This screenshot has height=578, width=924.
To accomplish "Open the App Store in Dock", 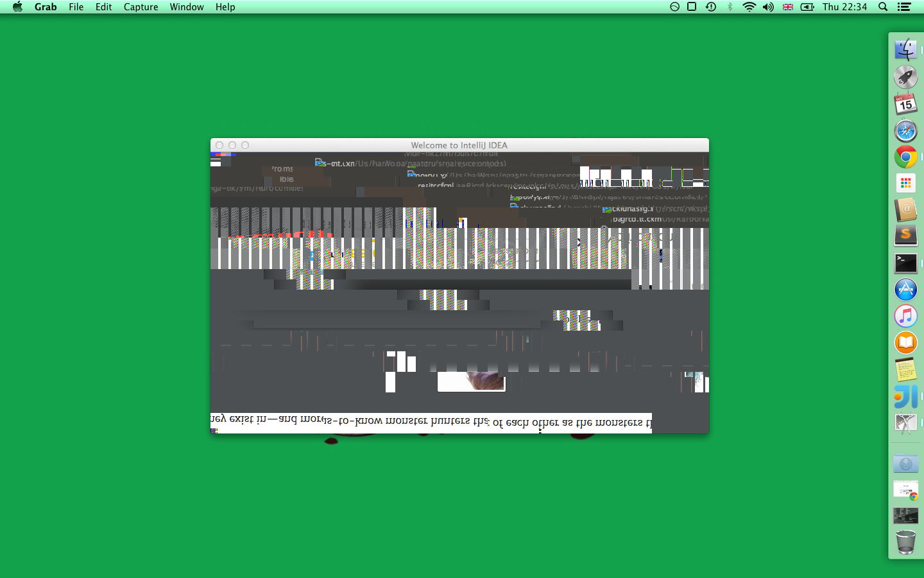I will pos(905,290).
